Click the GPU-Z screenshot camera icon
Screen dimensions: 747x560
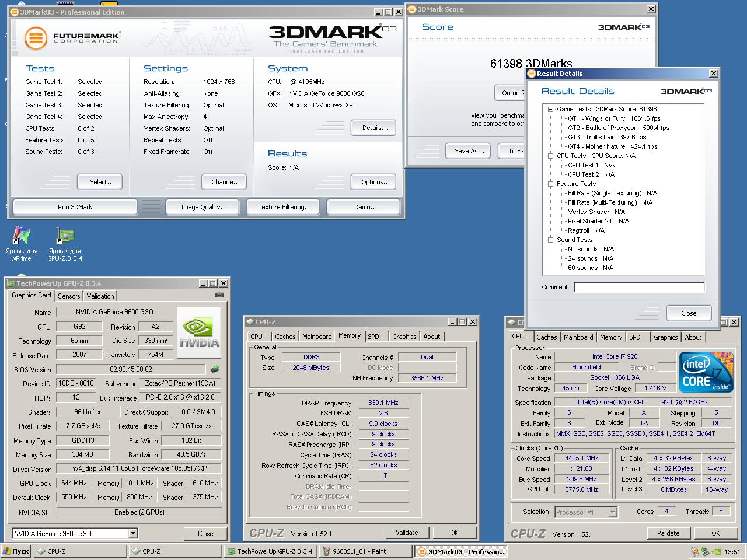(x=219, y=295)
